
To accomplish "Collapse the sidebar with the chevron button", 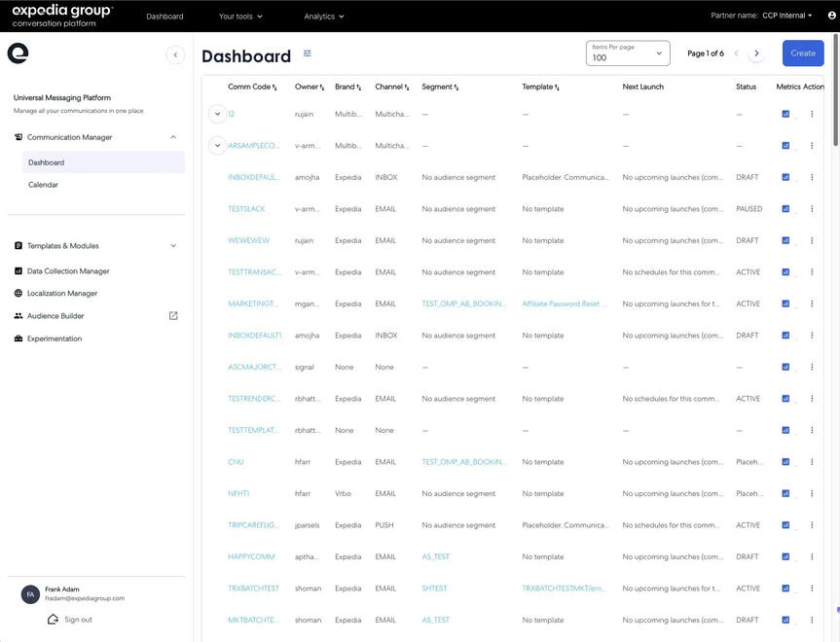I will (175, 55).
